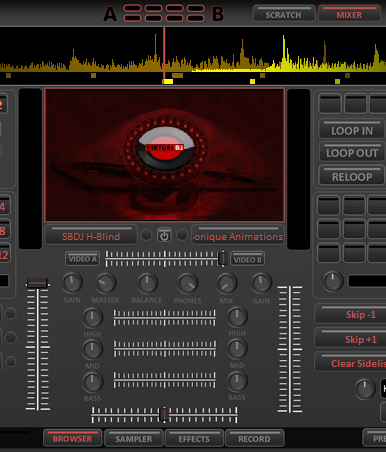Adjust the left deck HIGH knob
The height and width of the screenshot is (452, 386).
point(92,317)
